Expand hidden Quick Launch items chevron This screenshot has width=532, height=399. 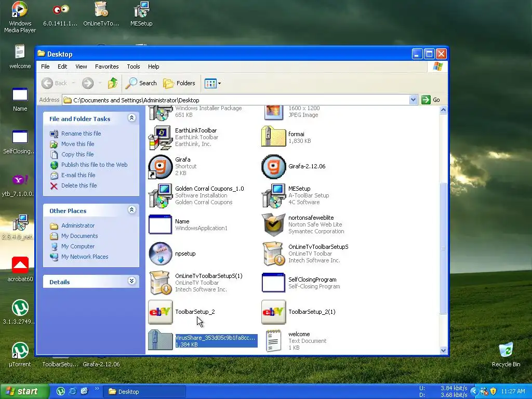97,389
